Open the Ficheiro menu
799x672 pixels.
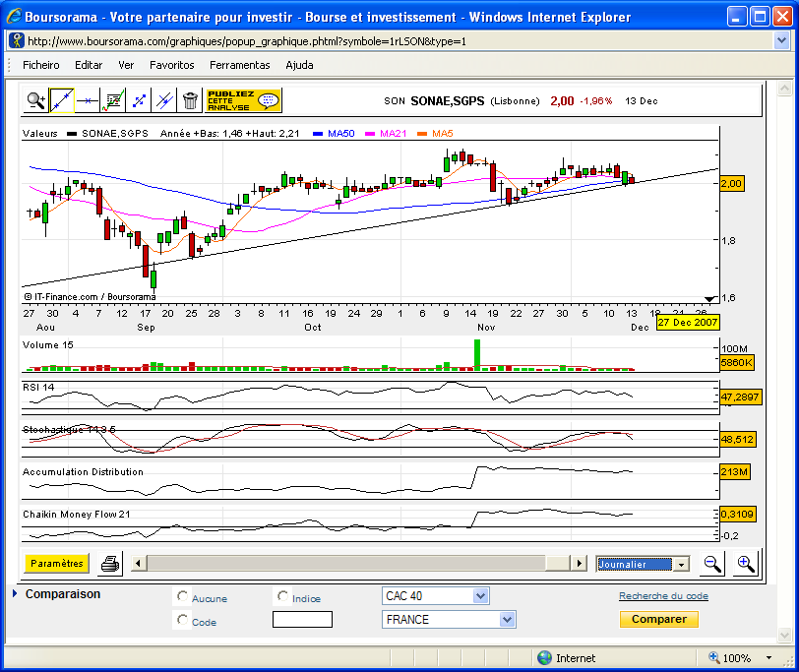click(40, 65)
